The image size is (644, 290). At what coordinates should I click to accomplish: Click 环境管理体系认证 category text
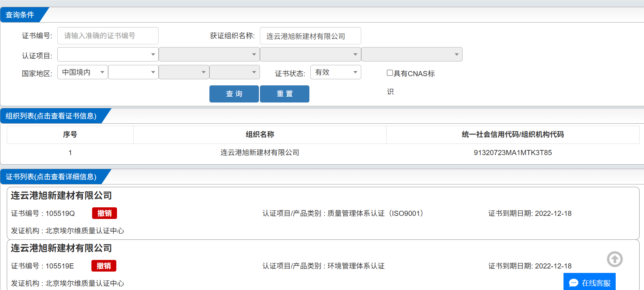pyautogui.click(x=356, y=266)
